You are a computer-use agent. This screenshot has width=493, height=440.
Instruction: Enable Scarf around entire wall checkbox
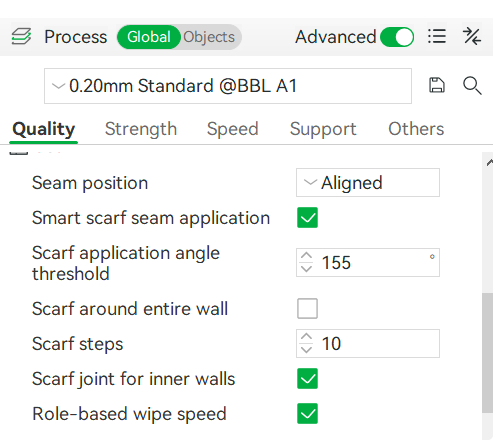click(x=307, y=309)
